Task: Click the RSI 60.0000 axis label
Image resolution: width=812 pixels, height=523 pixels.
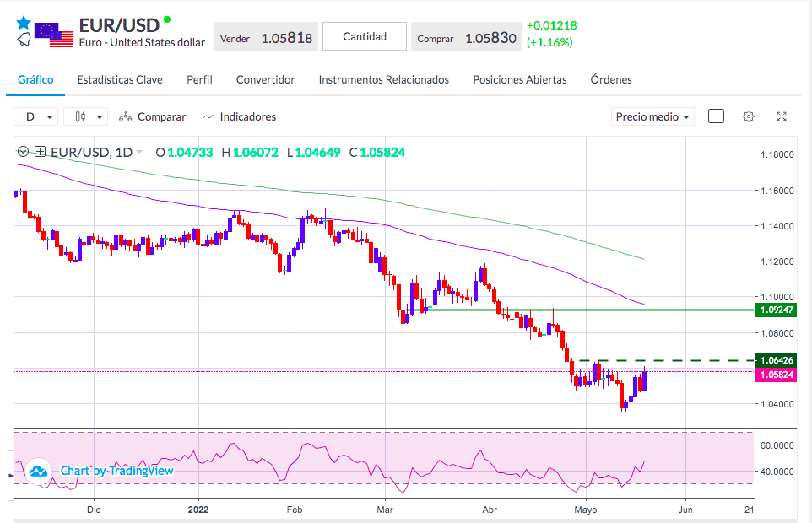Action: pos(777,445)
